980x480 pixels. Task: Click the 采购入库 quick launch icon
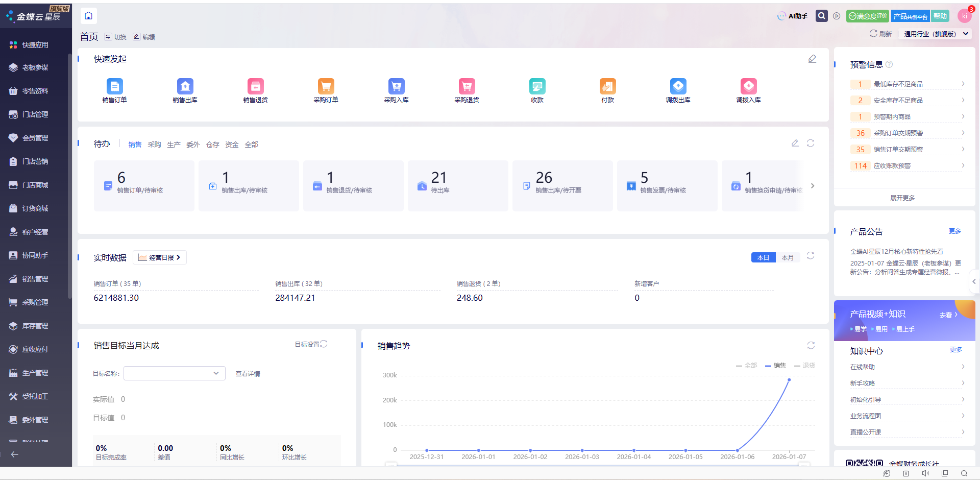[x=396, y=87]
